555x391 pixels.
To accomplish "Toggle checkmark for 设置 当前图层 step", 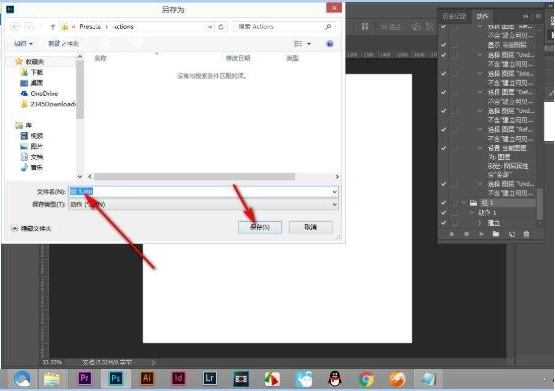I will [444, 148].
